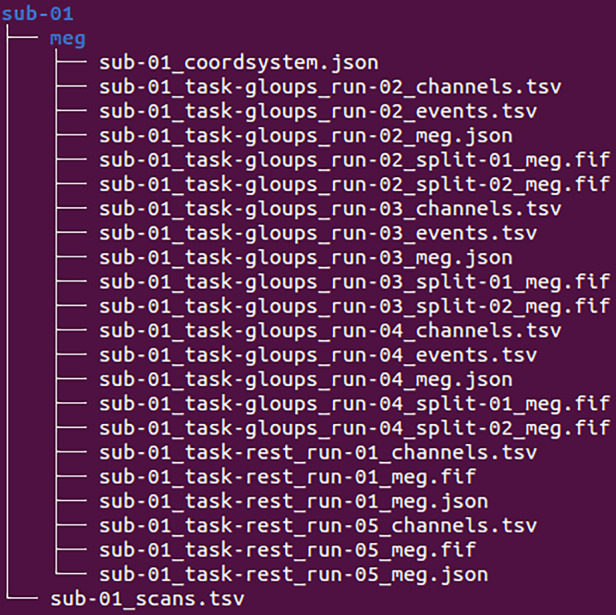616x615 pixels.
Task: Select sub-01_task-gloups_run-04_channels.tsv
Action: coord(330,331)
